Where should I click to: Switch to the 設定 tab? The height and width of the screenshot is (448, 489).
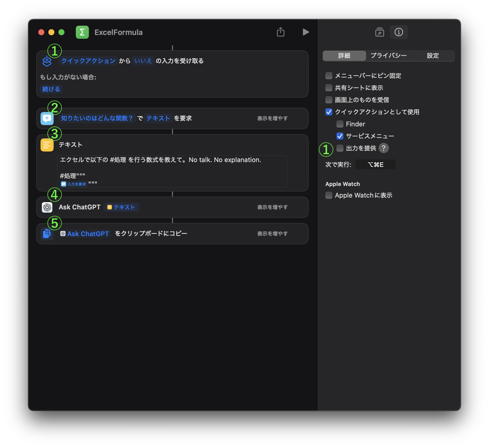click(433, 56)
